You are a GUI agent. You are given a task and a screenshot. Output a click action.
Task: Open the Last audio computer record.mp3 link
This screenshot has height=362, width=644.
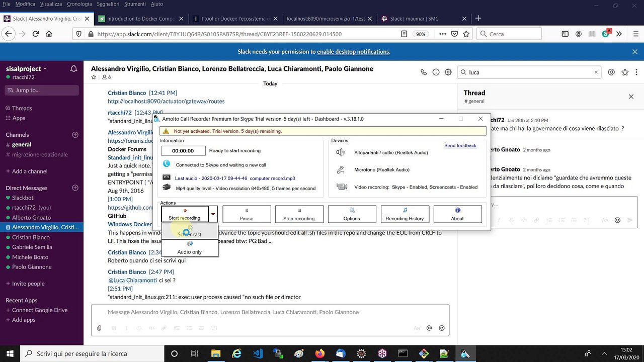coord(235,178)
